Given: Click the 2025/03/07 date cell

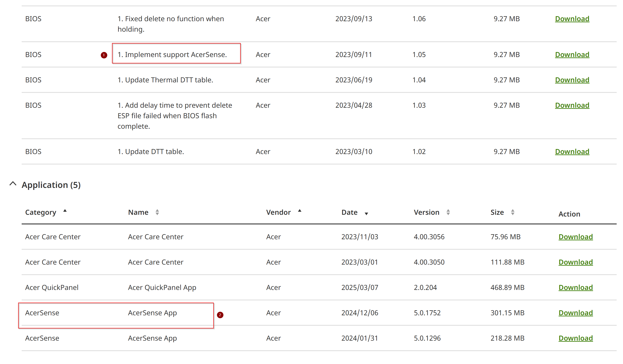Looking at the screenshot, I should [360, 288].
